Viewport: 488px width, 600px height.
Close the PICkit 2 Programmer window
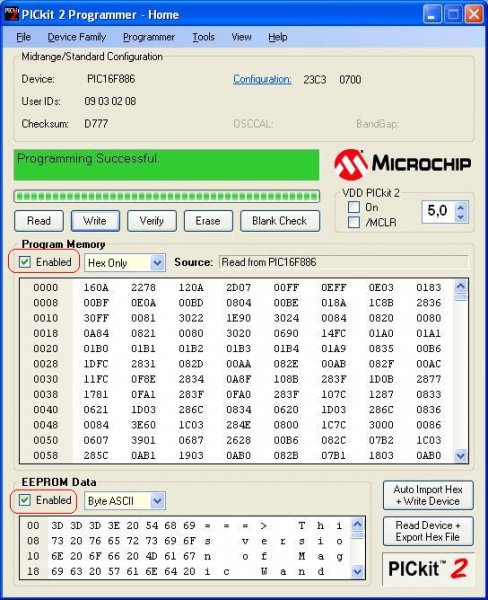coord(474,15)
